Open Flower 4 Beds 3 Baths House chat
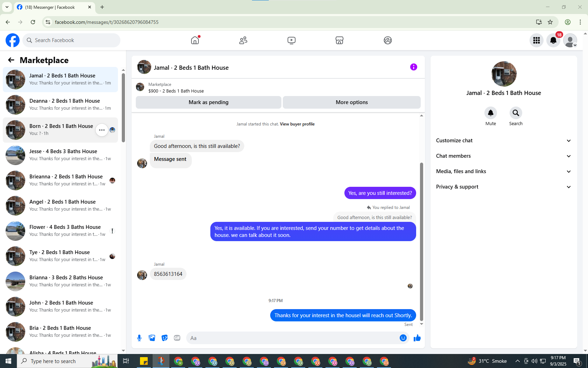The height and width of the screenshot is (368, 588). tap(60, 231)
